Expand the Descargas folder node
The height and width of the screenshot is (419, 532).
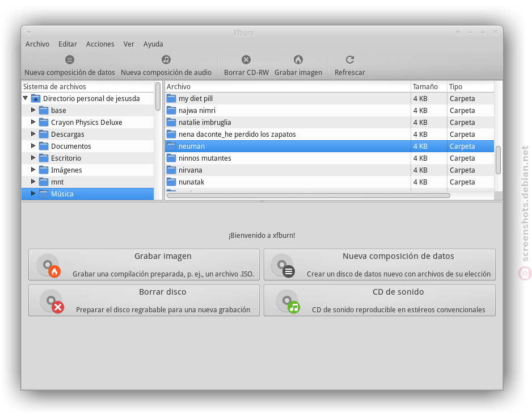33,134
